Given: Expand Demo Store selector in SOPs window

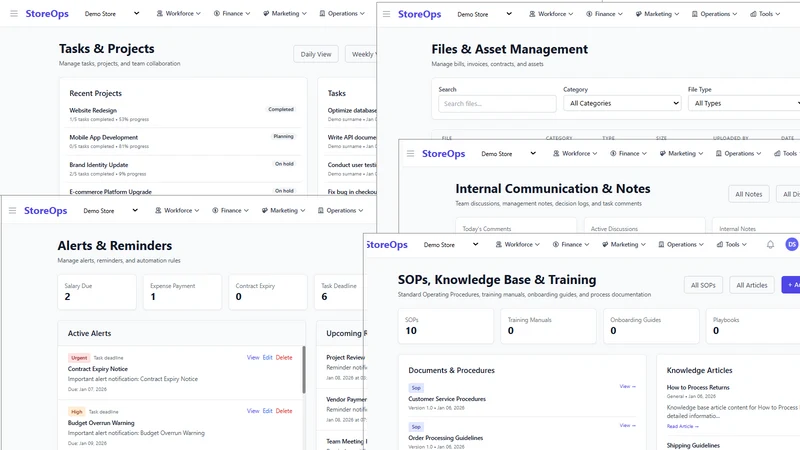Looking at the screenshot, I should coord(451,245).
